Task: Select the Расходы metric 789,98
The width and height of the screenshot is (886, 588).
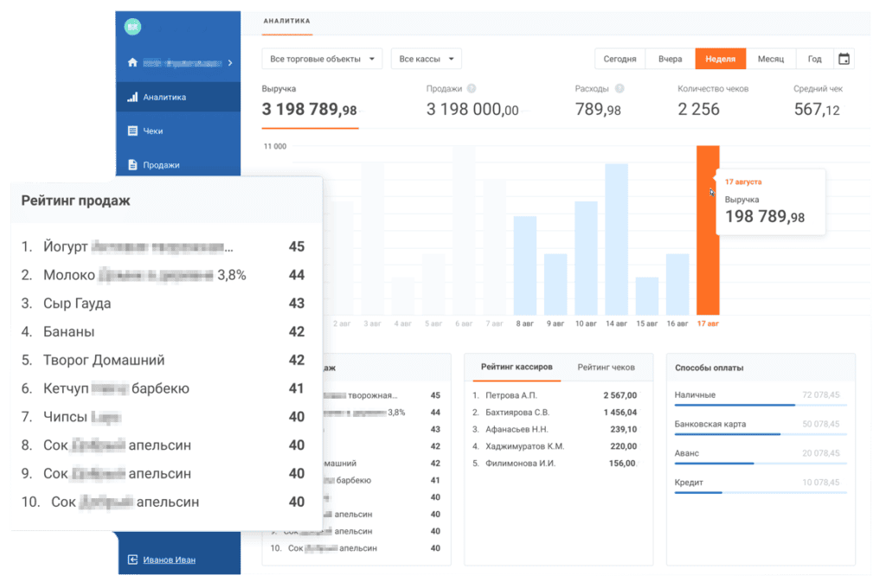Action: coord(599,103)
